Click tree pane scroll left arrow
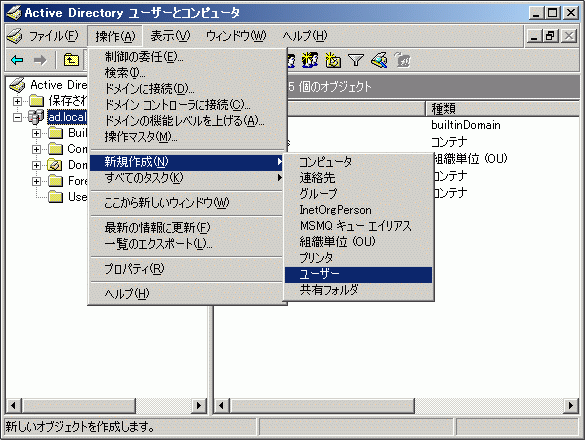 point(13,406)
